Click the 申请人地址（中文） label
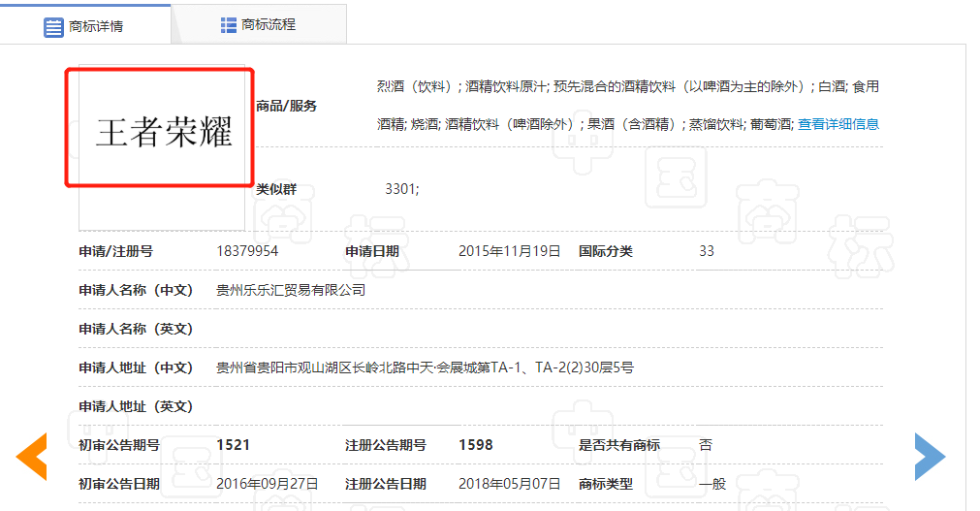Screen dimensions: 980x511 (136, 367)
